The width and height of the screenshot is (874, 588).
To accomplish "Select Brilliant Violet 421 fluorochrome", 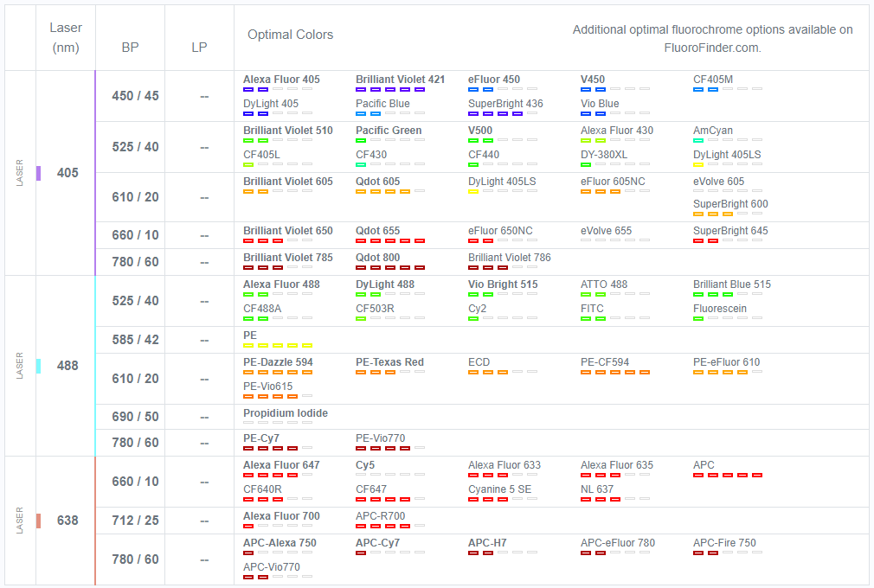I will click(400, 80).
